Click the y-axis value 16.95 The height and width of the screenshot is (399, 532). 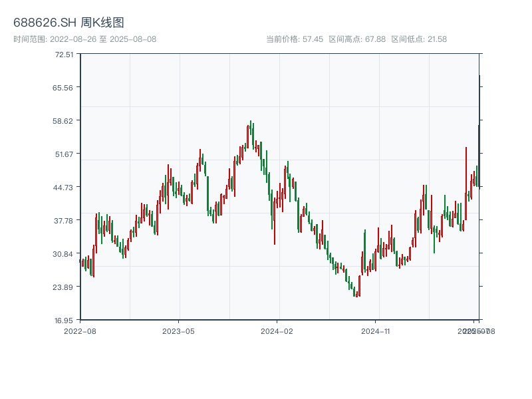64,321
